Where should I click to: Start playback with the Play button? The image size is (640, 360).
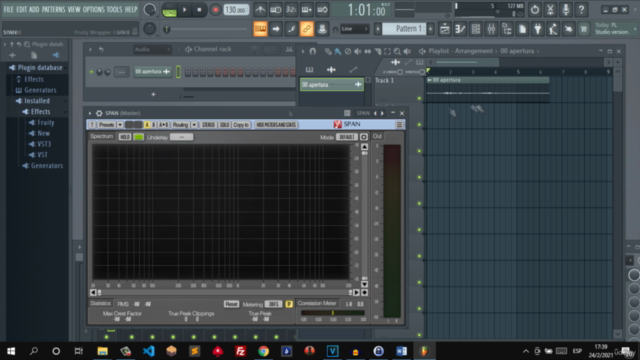tap(184, 9)
